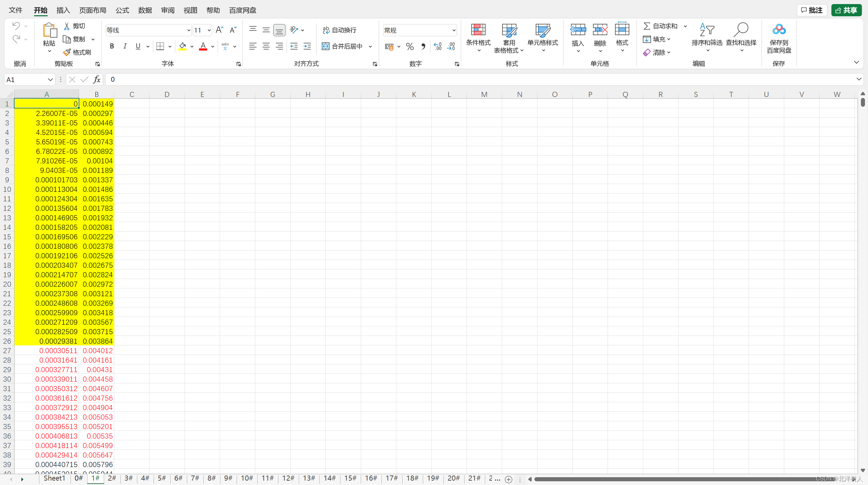This screenshot has width=868, height=485.
Task: Click the 共享 share button
Action: coord(846,10)
